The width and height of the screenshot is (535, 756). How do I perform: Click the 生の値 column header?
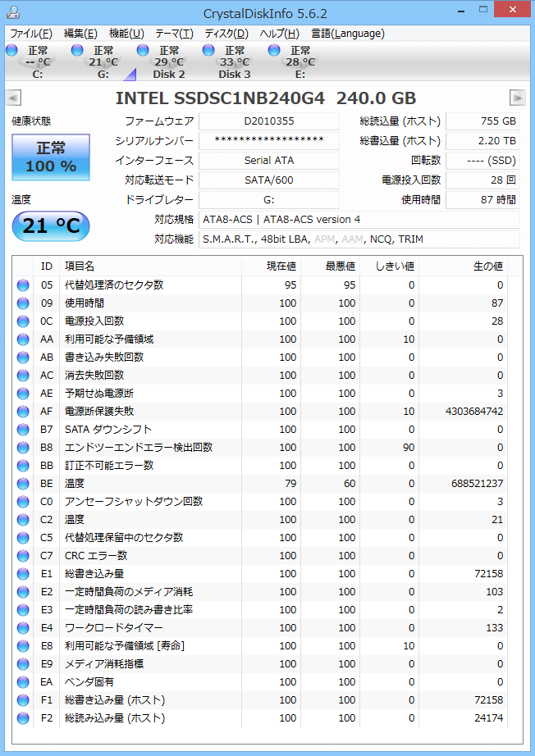[464, 266]
